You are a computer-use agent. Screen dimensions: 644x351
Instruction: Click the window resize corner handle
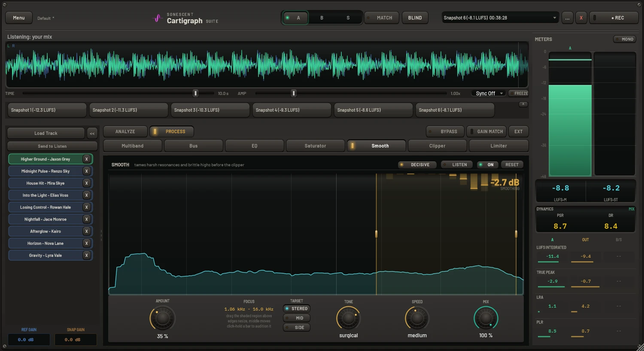coord(640,347)
